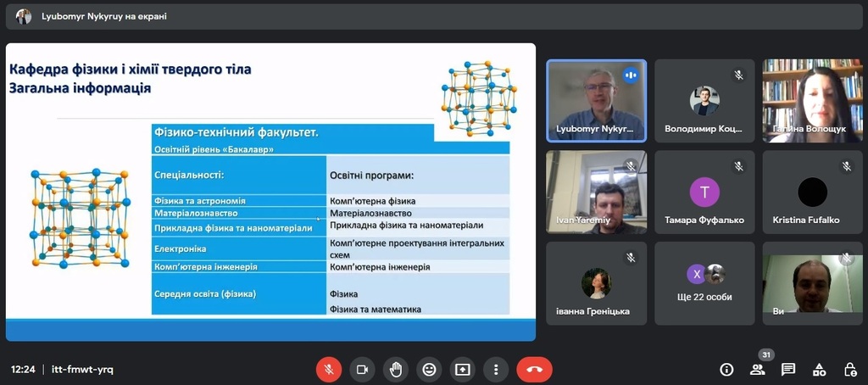This screenshot has height=385, width=868.
Task: Raise your hand in the meeting
Action: coord(395,370)
